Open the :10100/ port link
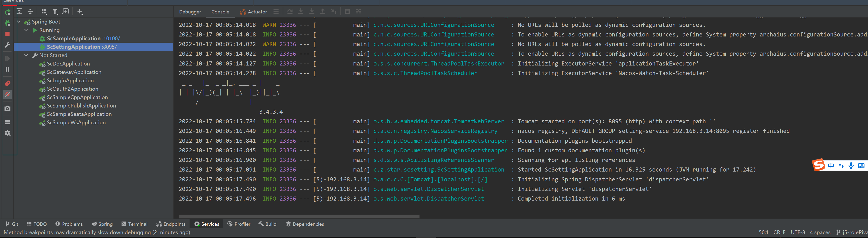 click(x=111, y=38)
